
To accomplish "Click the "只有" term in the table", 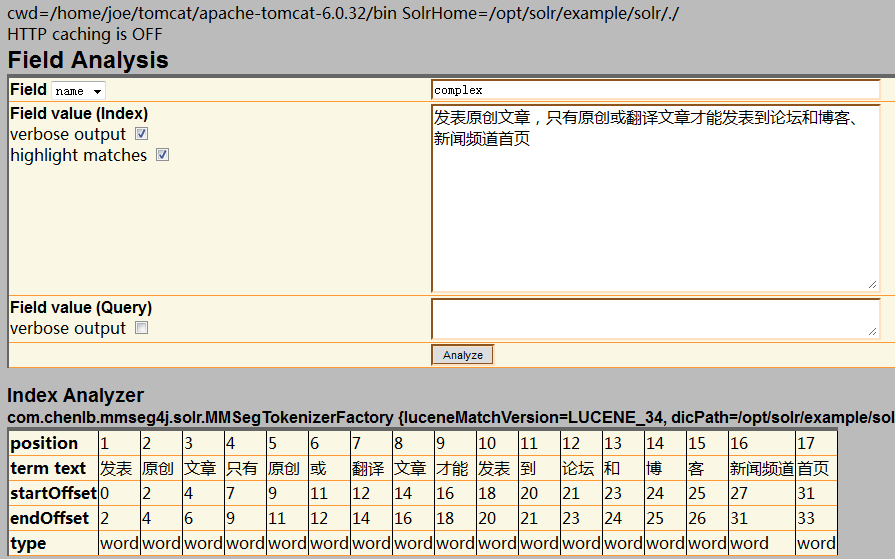I will pos(242,468).
